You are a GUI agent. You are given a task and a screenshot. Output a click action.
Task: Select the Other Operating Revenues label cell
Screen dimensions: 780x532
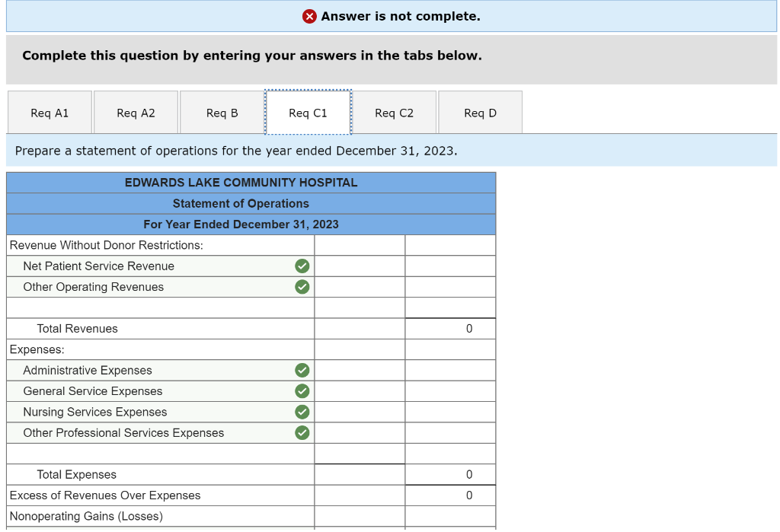tap(161, 287)
